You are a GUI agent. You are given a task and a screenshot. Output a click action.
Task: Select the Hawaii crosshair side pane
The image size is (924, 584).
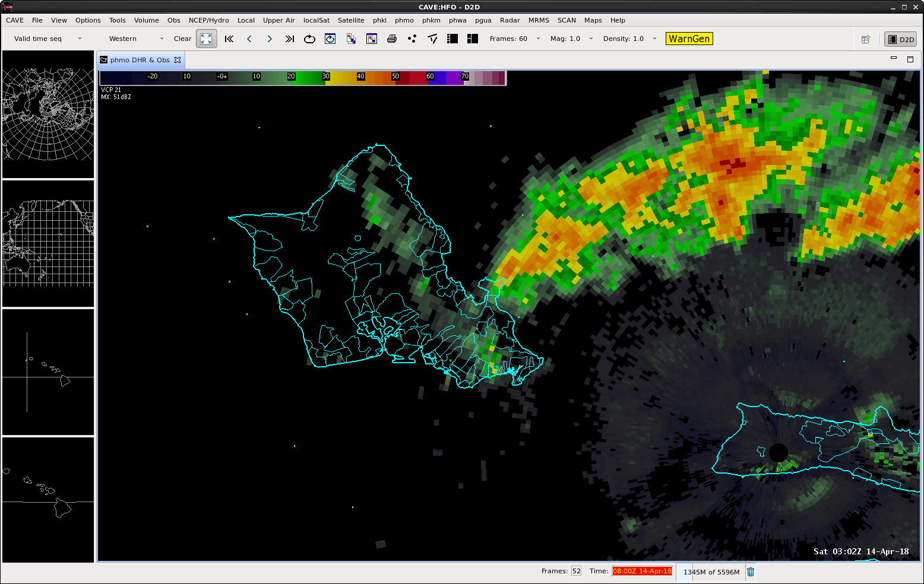click(48, 372)
